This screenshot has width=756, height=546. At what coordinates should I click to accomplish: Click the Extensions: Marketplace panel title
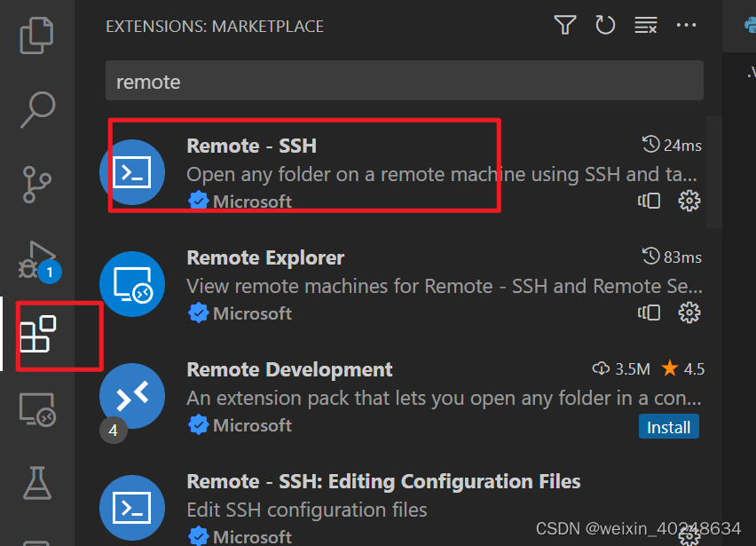pyautogui.click(x=215, y=26)
